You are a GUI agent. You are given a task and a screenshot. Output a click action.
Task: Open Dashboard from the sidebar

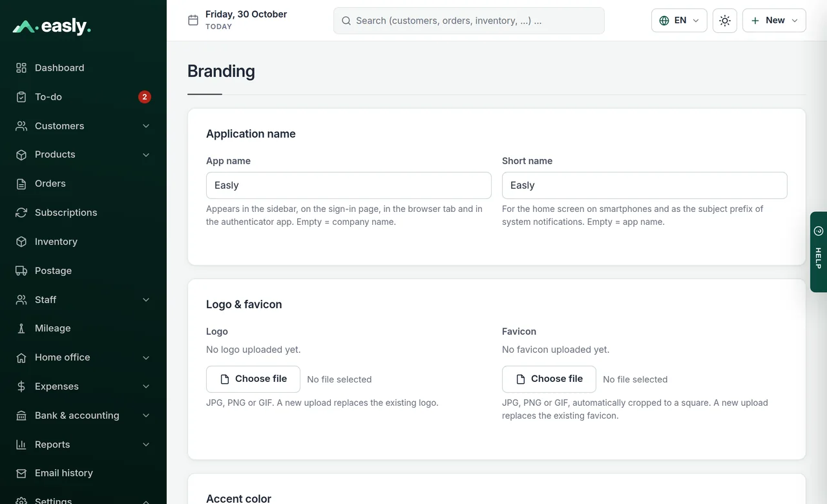[x=83, y=68]
